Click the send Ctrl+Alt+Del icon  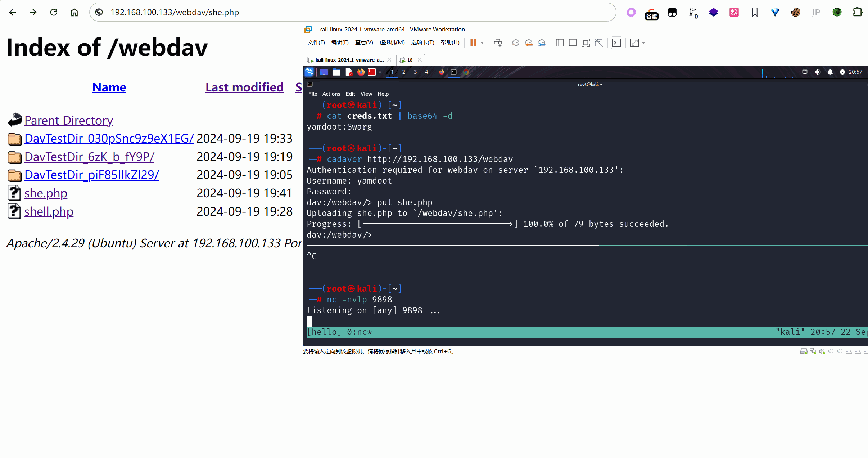tap(498, 43)
